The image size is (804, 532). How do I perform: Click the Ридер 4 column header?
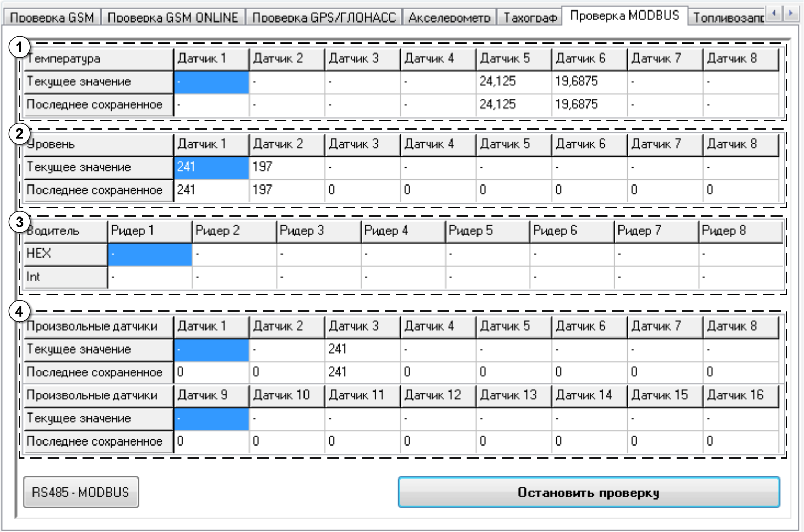point(403,231)
